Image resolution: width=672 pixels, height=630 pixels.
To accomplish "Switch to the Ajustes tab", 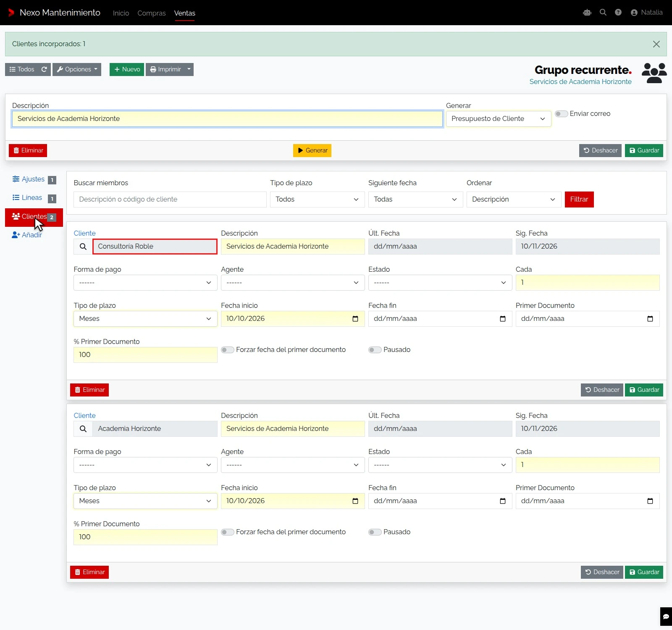I will [x=34, y=179].
